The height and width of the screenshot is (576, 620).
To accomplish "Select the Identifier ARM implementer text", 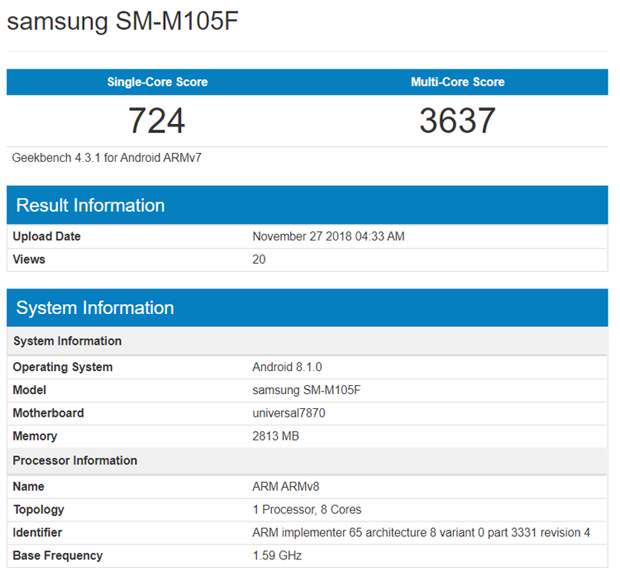I will coord(421,533).
